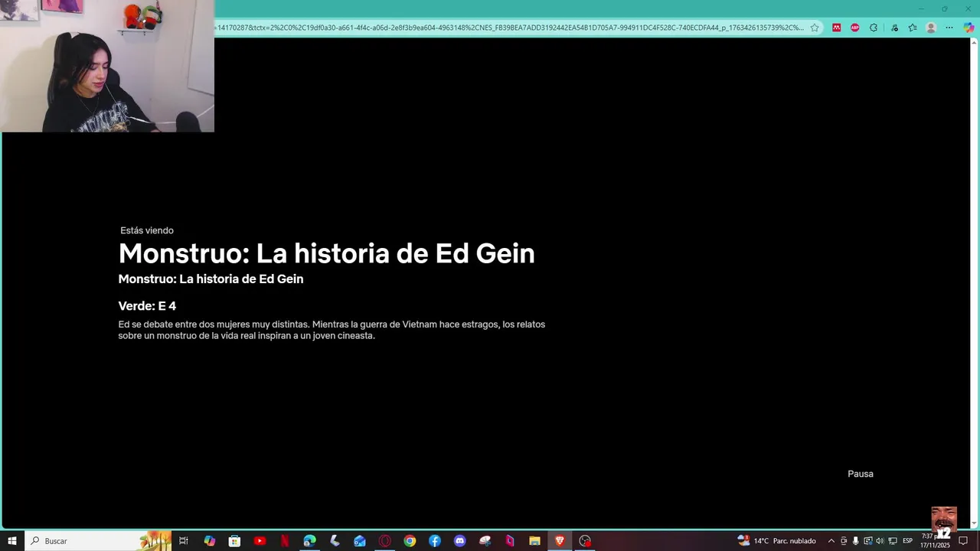Image resolution: width=980 pixels, height=551 pixels.
Task: Open File Explorer from the taskbar
Action: point(535,541)
